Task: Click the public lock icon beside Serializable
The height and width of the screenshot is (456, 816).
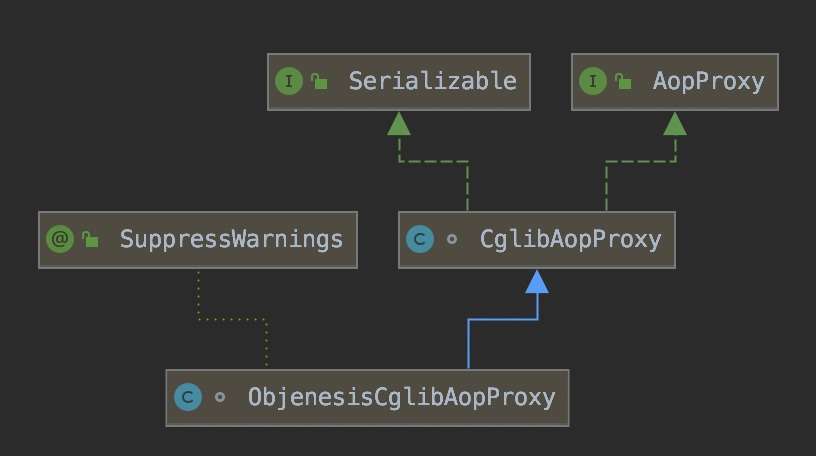Action: tap(320, 82)
